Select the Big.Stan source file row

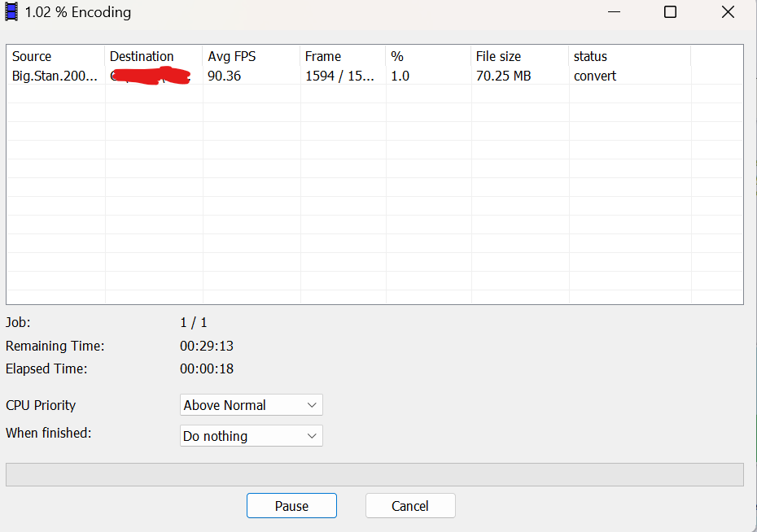click(55, 76)
